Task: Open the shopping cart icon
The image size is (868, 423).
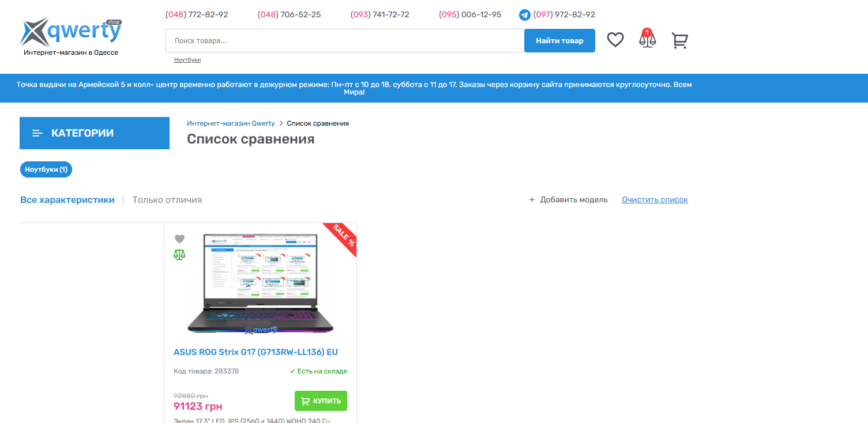Action: click(680, 40)
